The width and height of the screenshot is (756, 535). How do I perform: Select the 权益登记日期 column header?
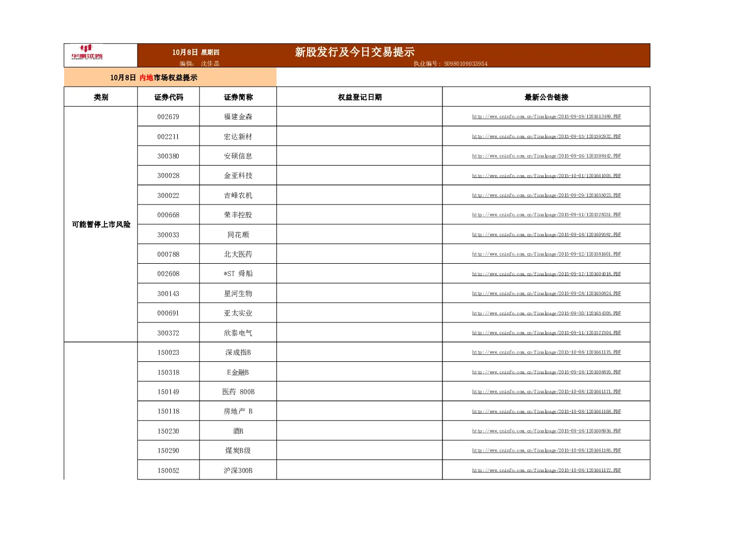(359, 97)
